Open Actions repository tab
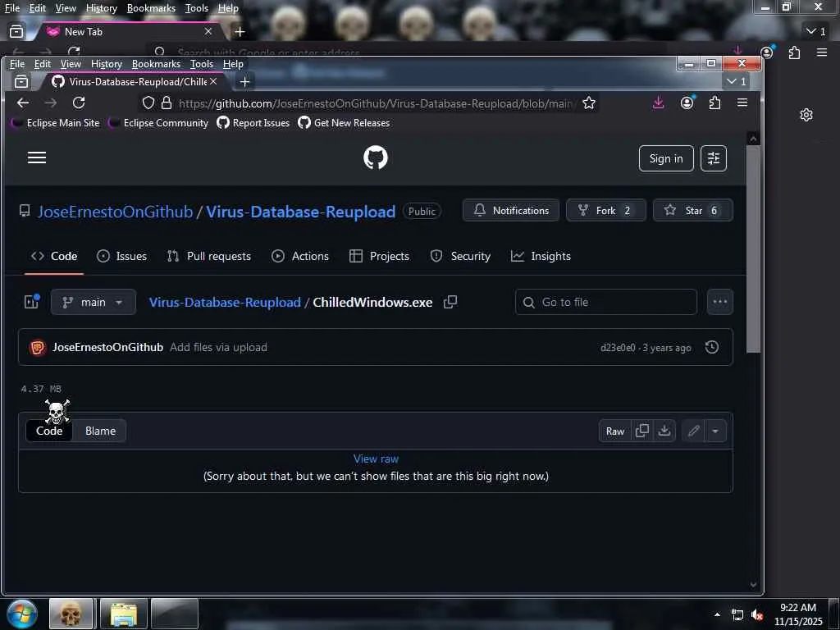 [300, 256]
